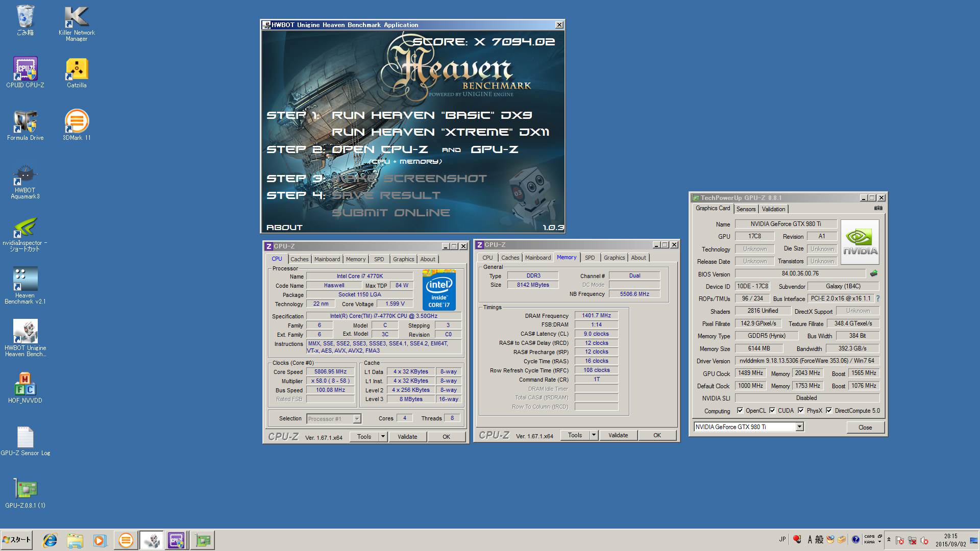Click the JP language indicator
The height and width of the screenshot is (551, 980).
(x=782, y=539)
